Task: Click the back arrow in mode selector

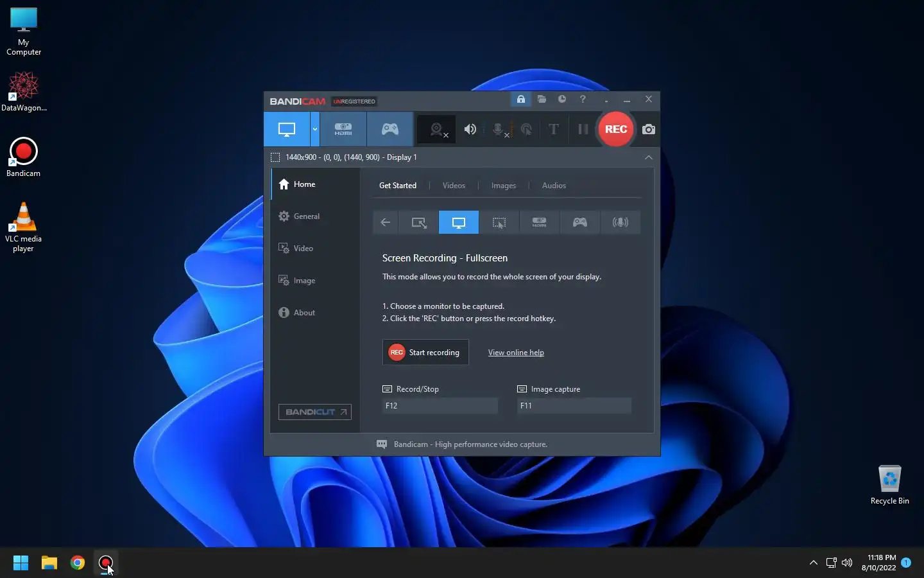Action: click(x=386, y=222)
